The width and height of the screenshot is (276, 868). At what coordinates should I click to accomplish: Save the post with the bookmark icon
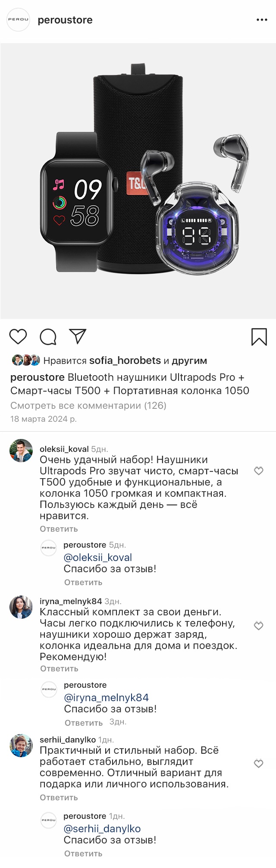click(x=259, y=337)
